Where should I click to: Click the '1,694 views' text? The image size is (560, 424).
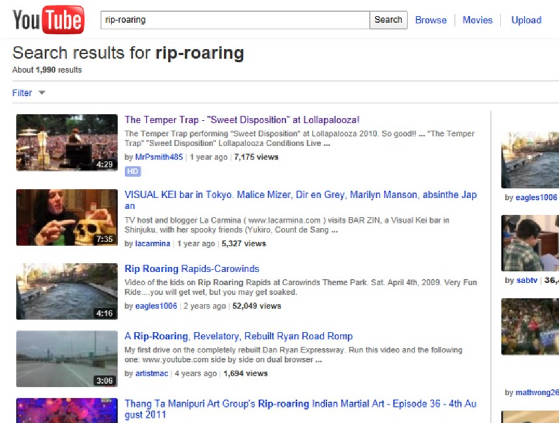(246, 374)
